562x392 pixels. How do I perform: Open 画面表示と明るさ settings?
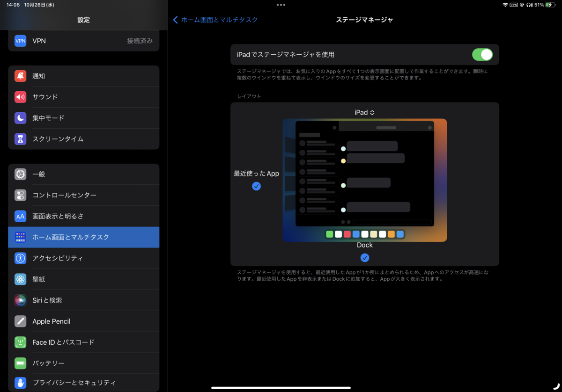tap(84, 216)
